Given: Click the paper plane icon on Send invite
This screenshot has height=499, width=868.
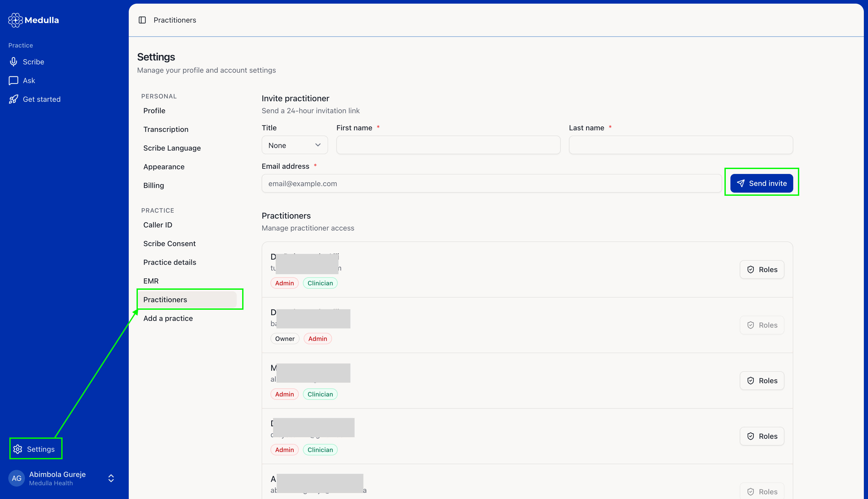Looking at the screenshot, I should coord(741,183).
